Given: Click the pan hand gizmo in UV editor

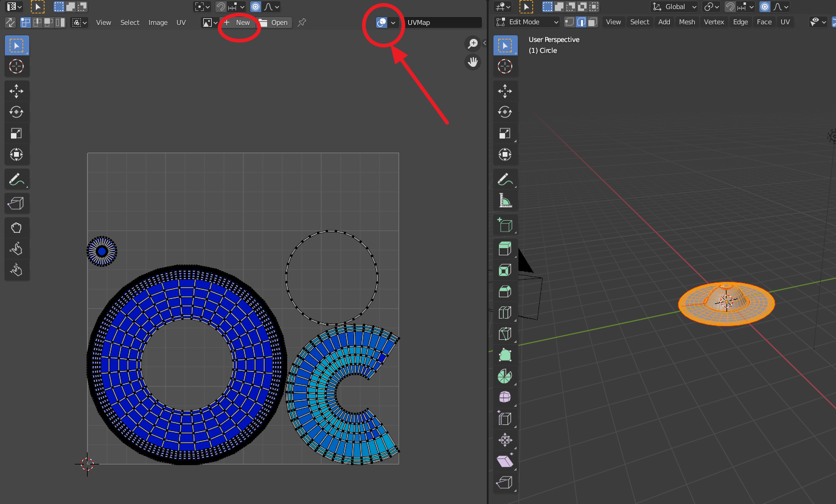Looking at the screenshot, I should tap(473, 62).
